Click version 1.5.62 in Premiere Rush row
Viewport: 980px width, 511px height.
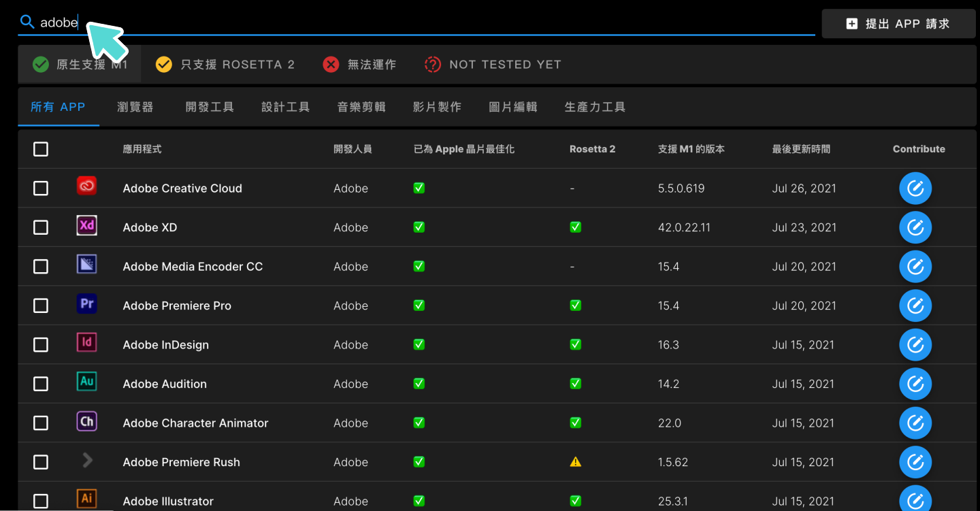pyautogui.click(x=673, y=462)
